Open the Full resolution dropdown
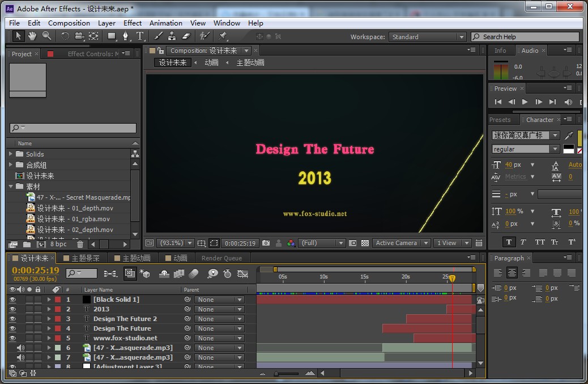The width and height of the screenshot is (588, 384). (x=322, y=243)
